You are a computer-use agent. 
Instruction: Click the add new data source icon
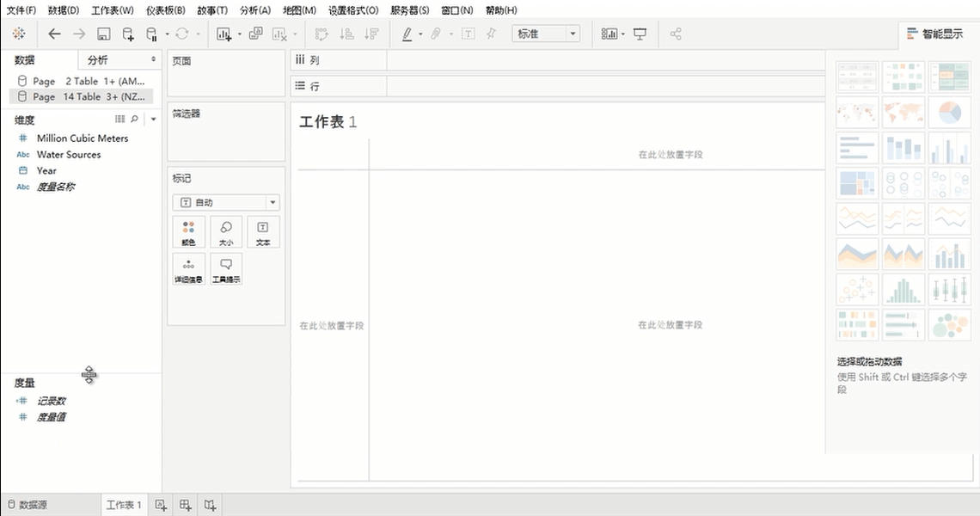(x=128, y=34)
